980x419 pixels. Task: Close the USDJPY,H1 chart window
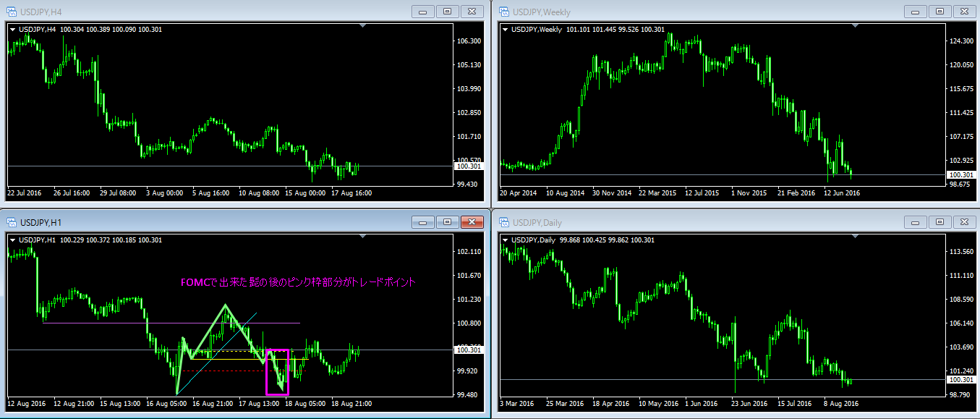click(472, 222)
